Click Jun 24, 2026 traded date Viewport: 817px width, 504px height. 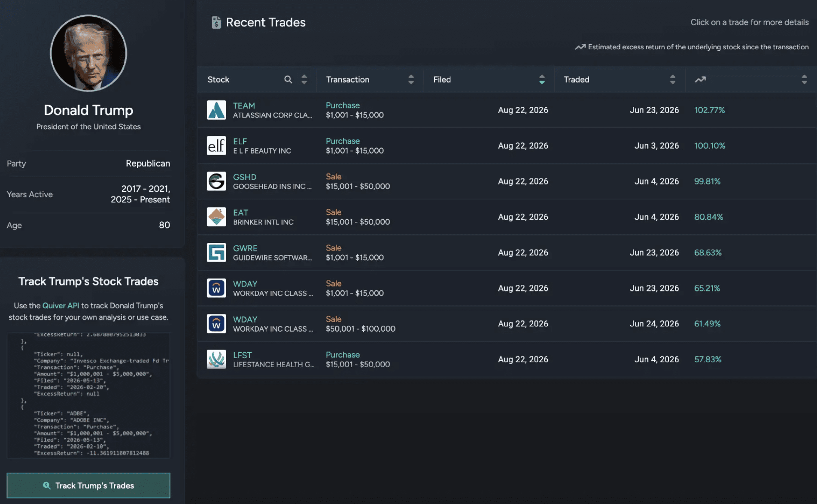[x=654, y=323]
